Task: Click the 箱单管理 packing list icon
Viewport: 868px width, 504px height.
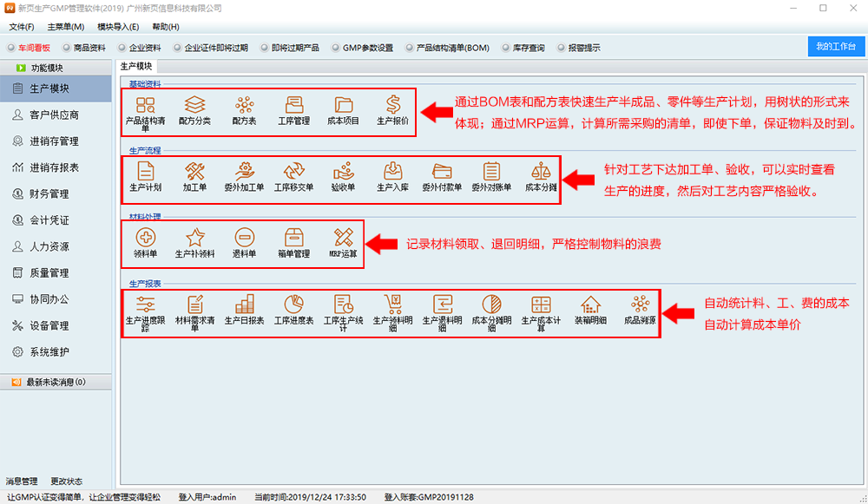Action: click(x=293, y=239)
